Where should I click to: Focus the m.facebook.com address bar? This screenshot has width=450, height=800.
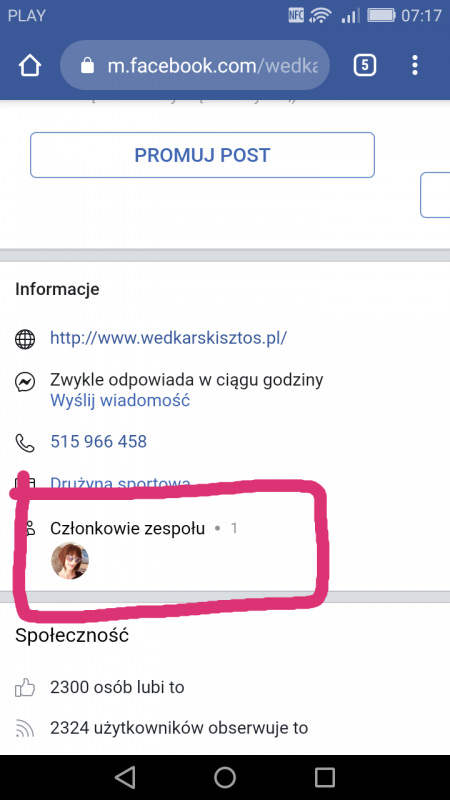pyautogui.click(x=195, y=65)
